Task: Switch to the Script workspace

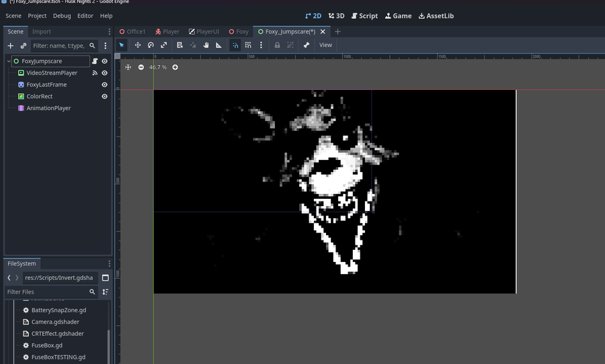Action: [364, 16]
